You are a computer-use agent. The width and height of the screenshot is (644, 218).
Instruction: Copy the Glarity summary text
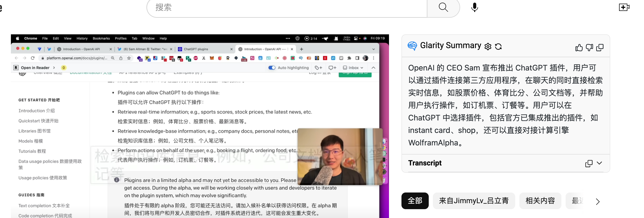(600, 48)
